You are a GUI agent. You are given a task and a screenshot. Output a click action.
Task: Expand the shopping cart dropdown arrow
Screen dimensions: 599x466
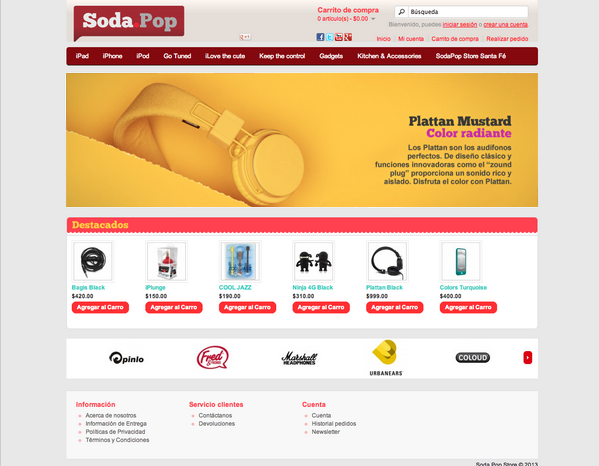tap(373, 19)
